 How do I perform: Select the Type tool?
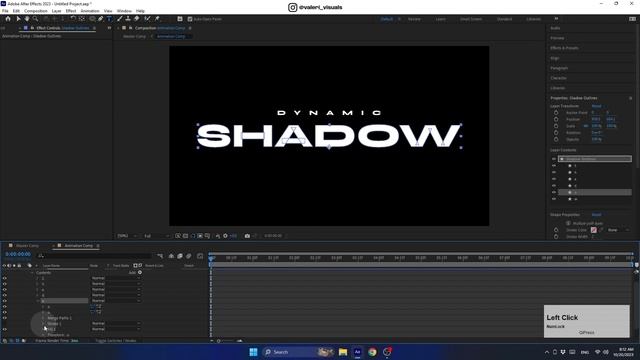(109, 19)
